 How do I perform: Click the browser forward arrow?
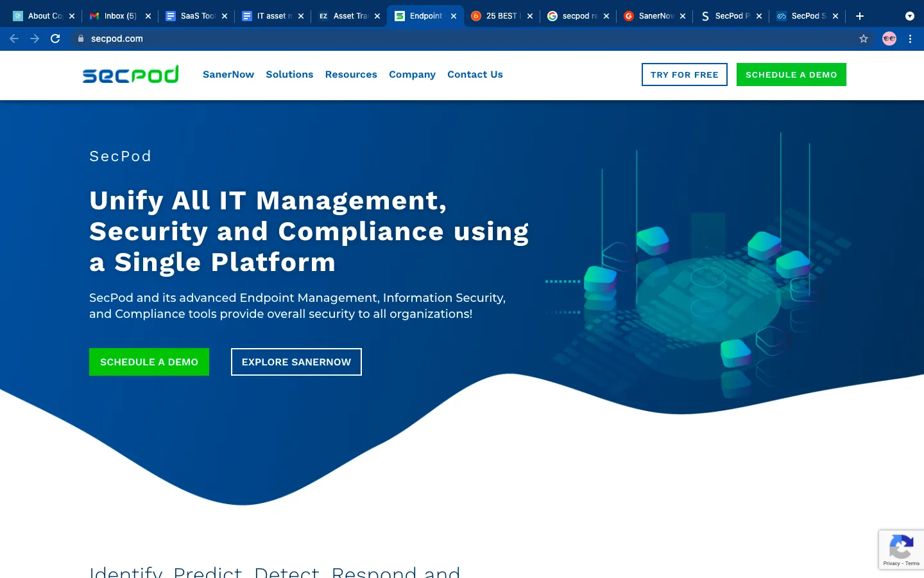pyautogui.click(x=35, y=39)
